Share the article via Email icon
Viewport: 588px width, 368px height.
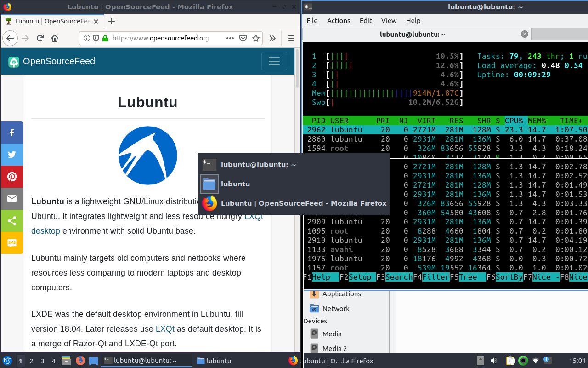point(11,199)
